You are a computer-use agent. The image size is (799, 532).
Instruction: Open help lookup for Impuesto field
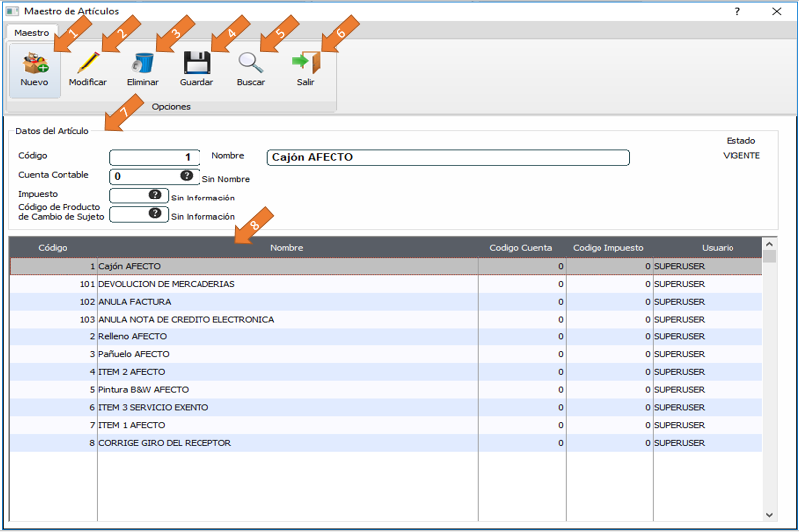(155, 195)
